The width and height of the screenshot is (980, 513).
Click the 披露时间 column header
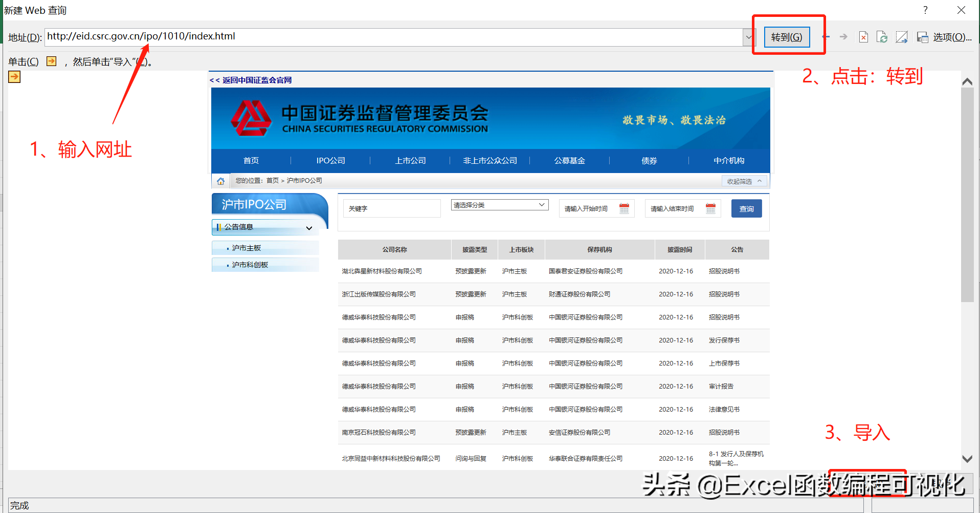[680, 249]
